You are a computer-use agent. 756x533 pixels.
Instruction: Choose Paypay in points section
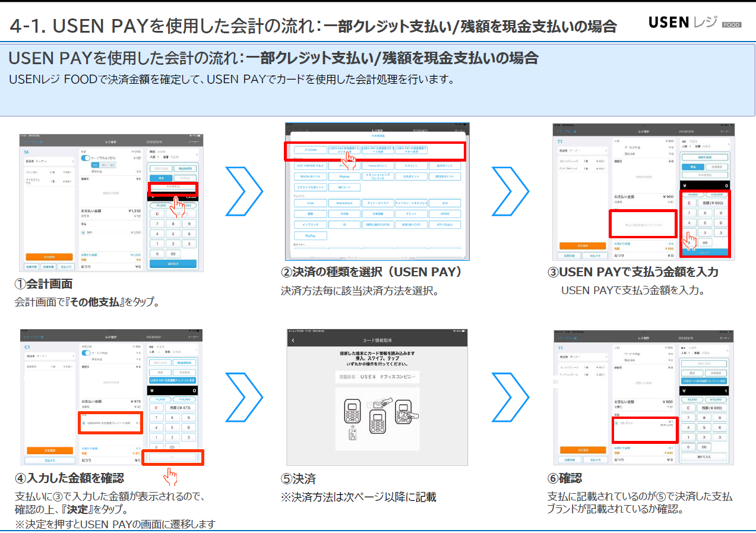coord(344,176)
